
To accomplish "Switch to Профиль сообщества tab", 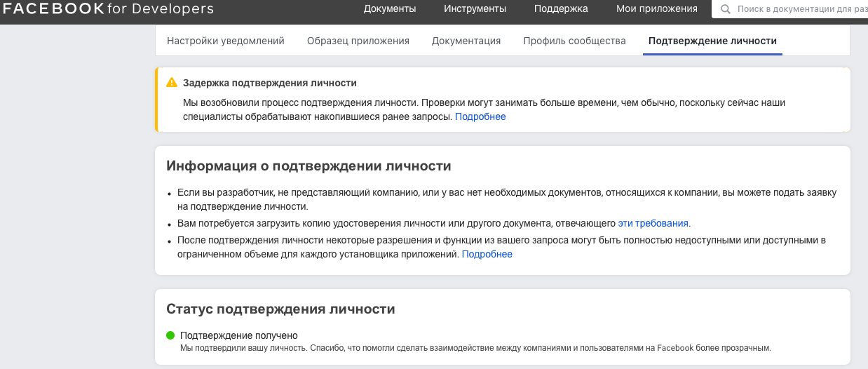I will pos(574,41).
